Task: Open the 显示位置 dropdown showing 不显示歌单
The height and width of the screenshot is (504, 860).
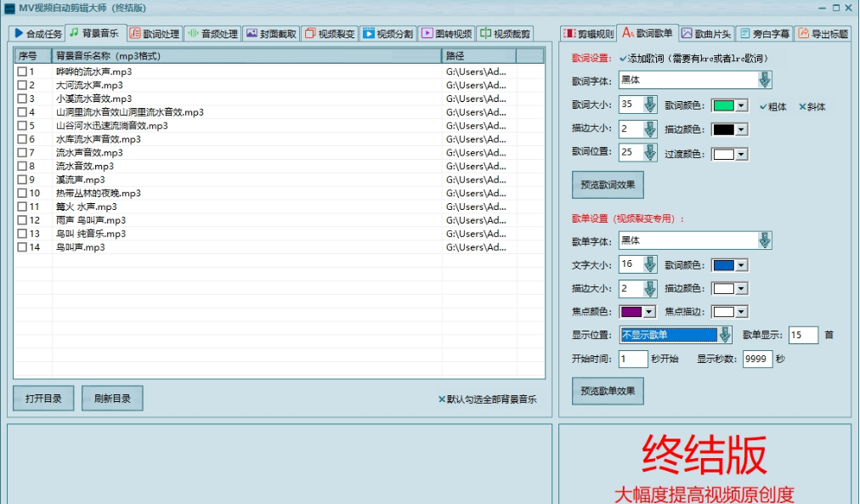Action: (725, 335)
